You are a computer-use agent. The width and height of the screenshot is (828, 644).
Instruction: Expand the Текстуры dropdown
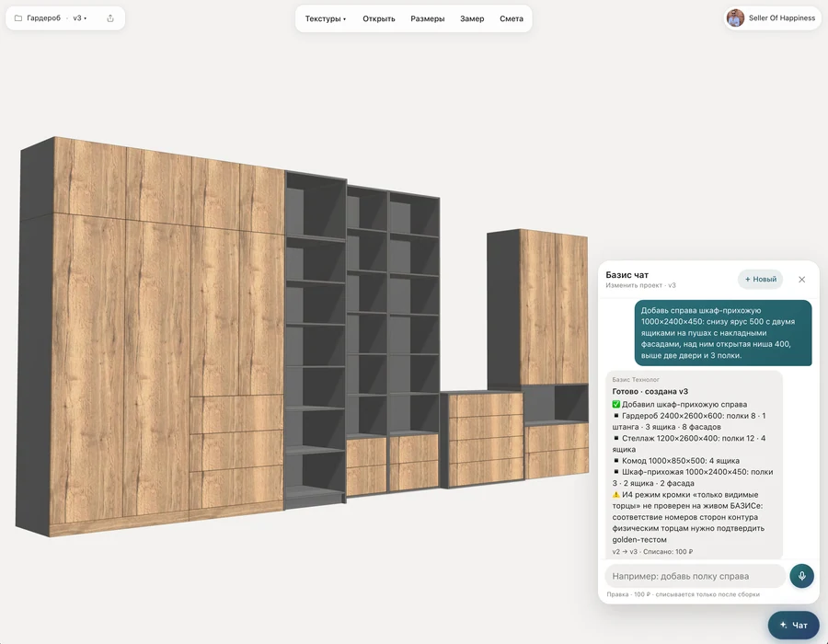326,18
